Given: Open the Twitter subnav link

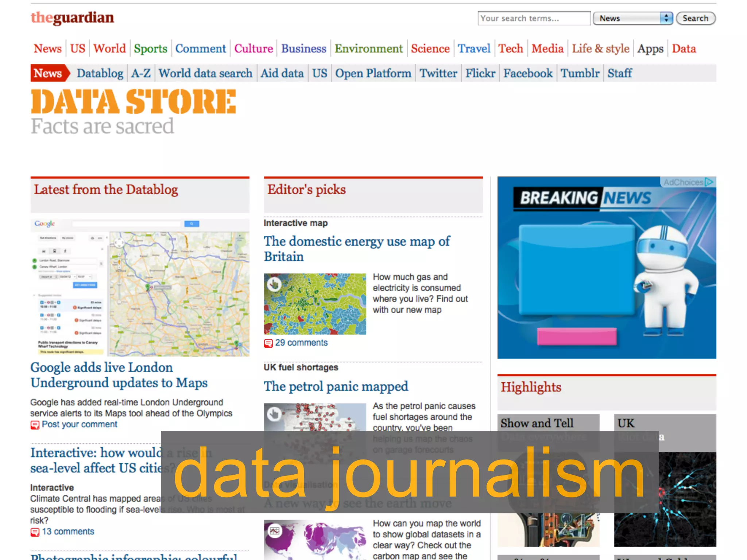Looking at the screenshot, I should point(438,73).
